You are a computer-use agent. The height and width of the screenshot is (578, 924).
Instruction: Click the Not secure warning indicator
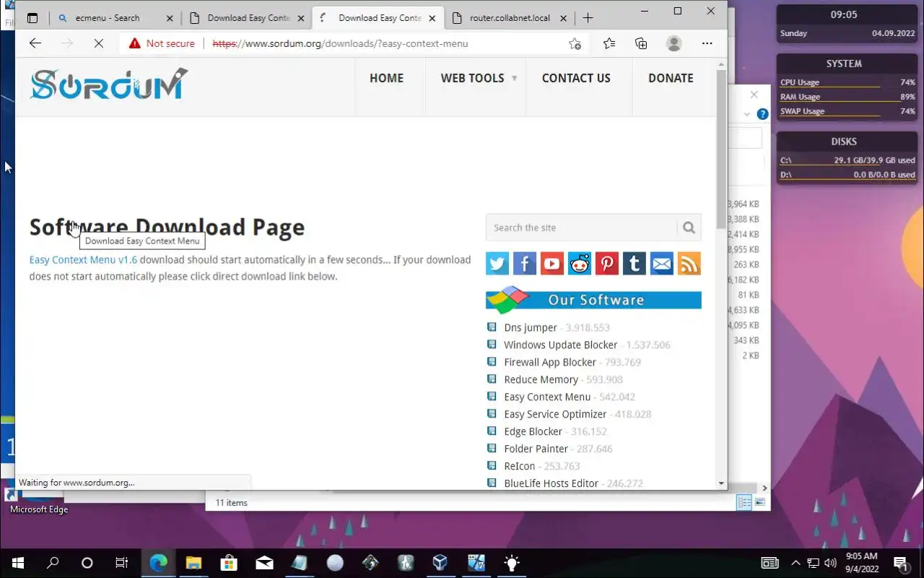[162, 43]
